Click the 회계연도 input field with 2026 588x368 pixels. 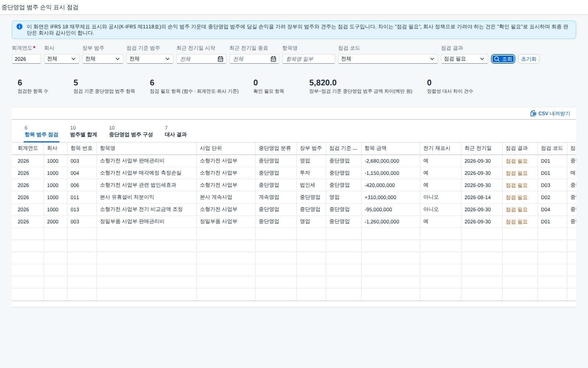point(26,59)
